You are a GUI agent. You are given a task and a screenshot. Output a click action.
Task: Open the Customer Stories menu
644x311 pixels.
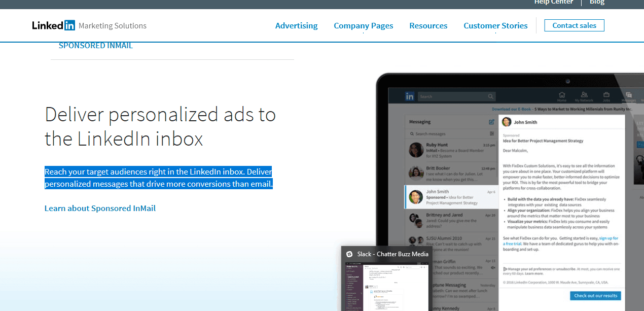[495, 25]
